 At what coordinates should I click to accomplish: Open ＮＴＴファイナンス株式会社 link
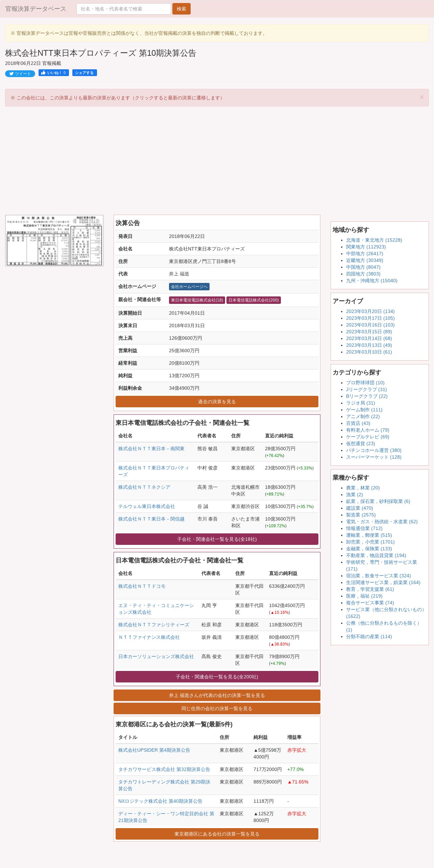149,637
